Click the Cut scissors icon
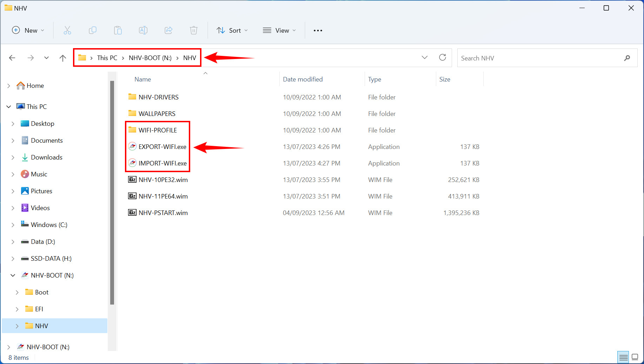644x364 pixels. pos(67,31)
